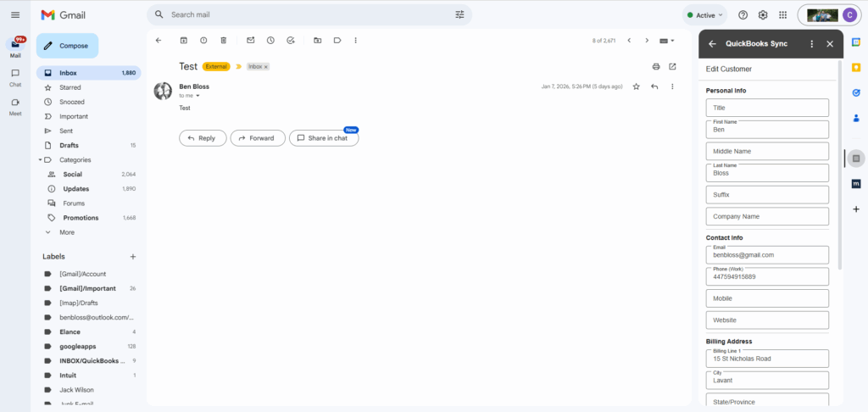Go to the older email arrow
The width and height of the screenshot is (868, 412).
(x=647, y=41)
